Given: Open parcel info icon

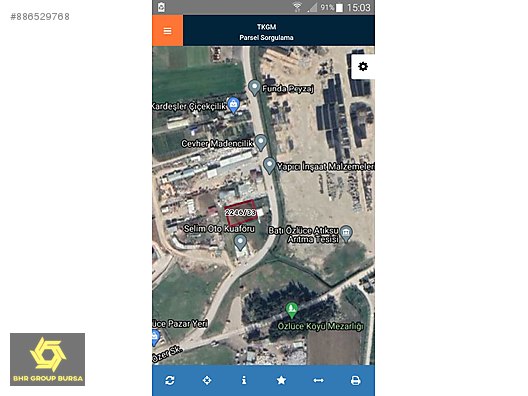Looking at the screenshot, I should pyautogui.click(x=244, y=381).
